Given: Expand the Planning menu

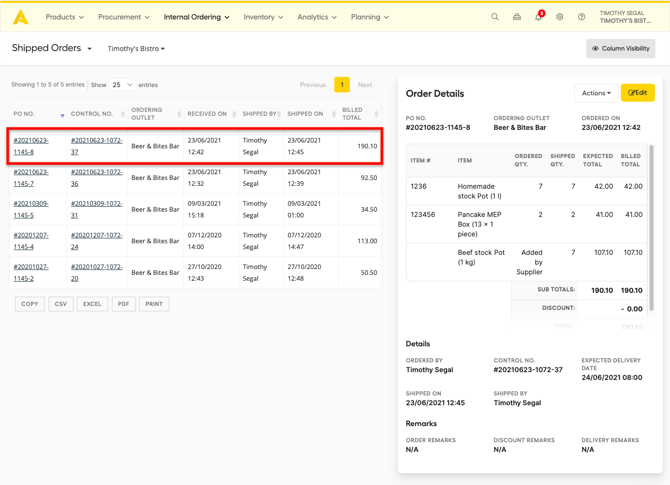Looking at the screenshot, I should point(370,17).
